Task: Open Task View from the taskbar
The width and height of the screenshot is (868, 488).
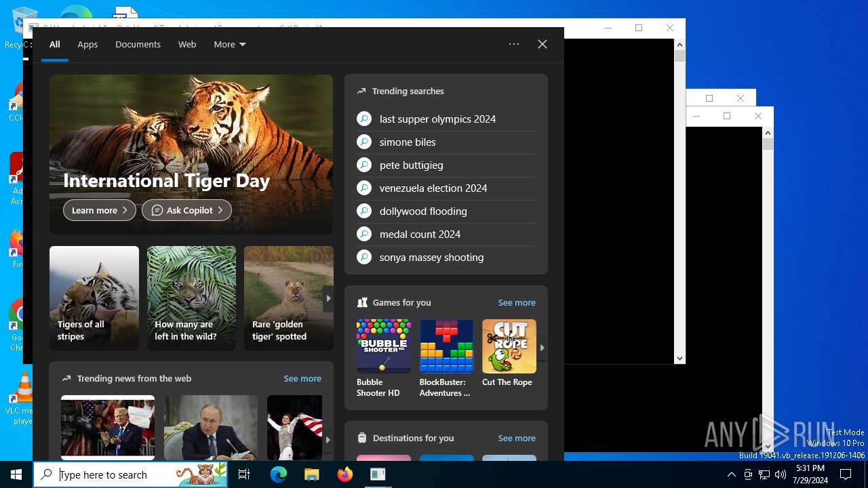Action: point(244,474)
